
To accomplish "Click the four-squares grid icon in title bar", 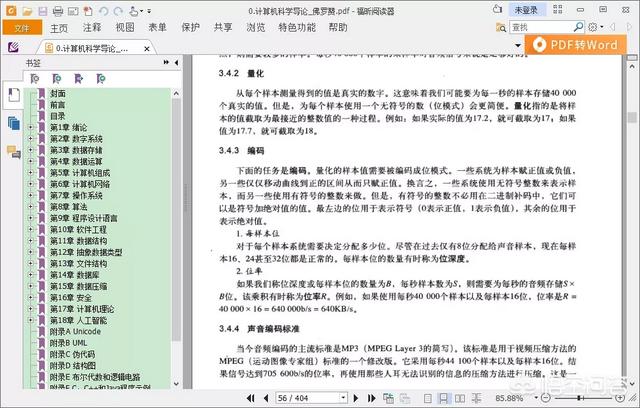I will click(x=558, y=9).
